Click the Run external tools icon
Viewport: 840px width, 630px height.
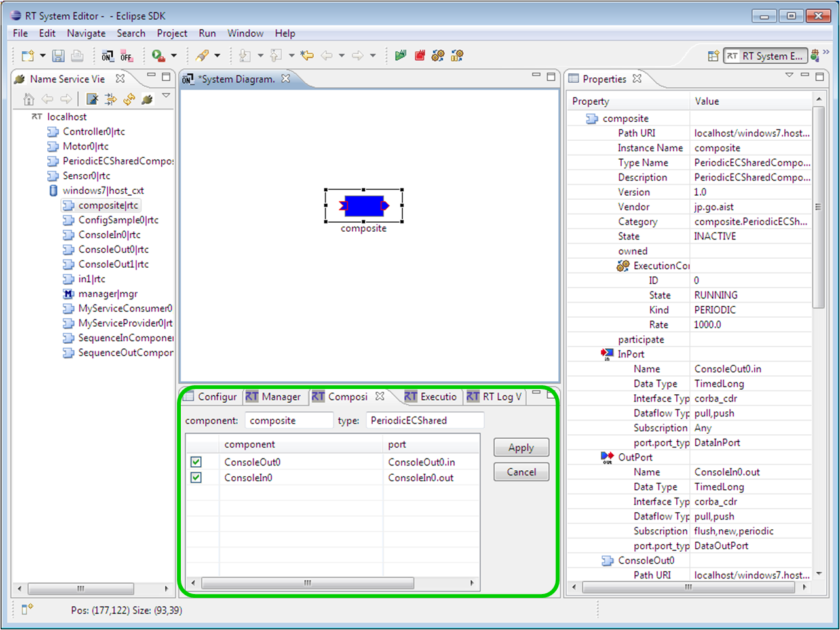[158, 56]
